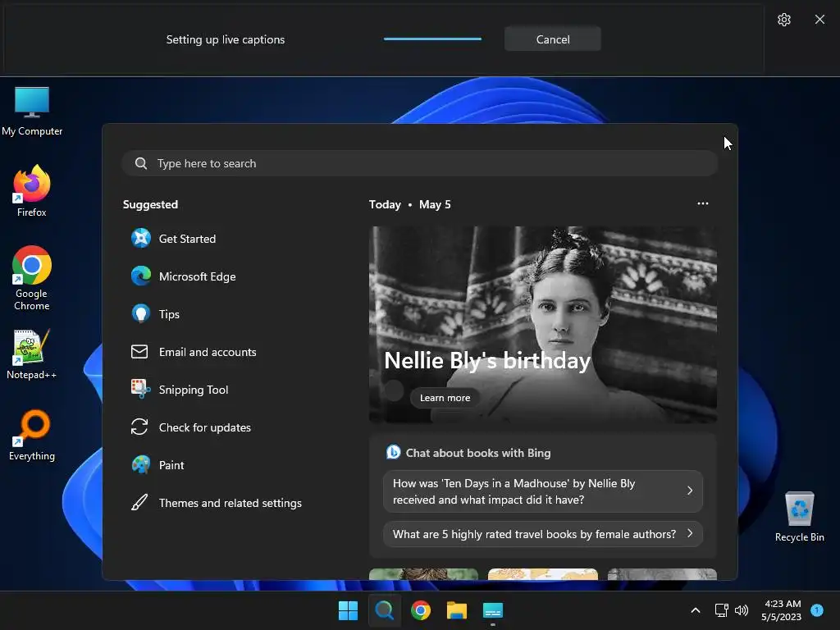The height and width of the screenshot is (630, 840).
Task: Click chevron on the Madhouse question
Action: point(689,491)
